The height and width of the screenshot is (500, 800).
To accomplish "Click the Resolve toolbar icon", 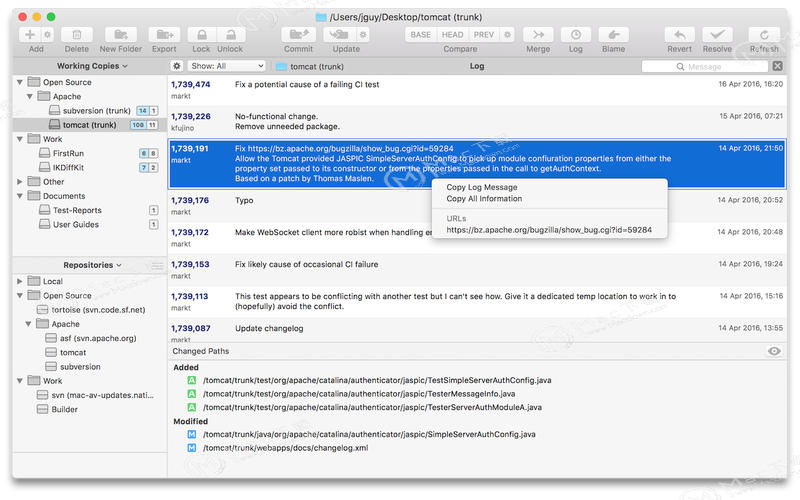I will 717,35.
